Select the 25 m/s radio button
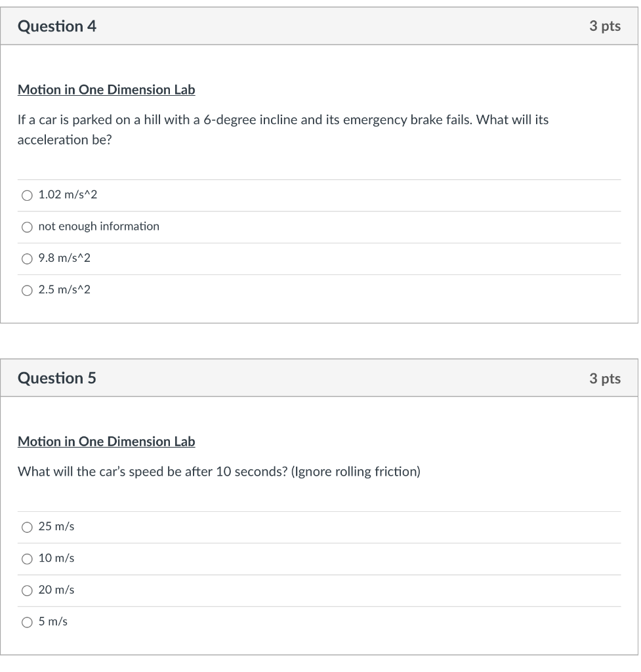The image size is (641, 672). tap(27, 527)
